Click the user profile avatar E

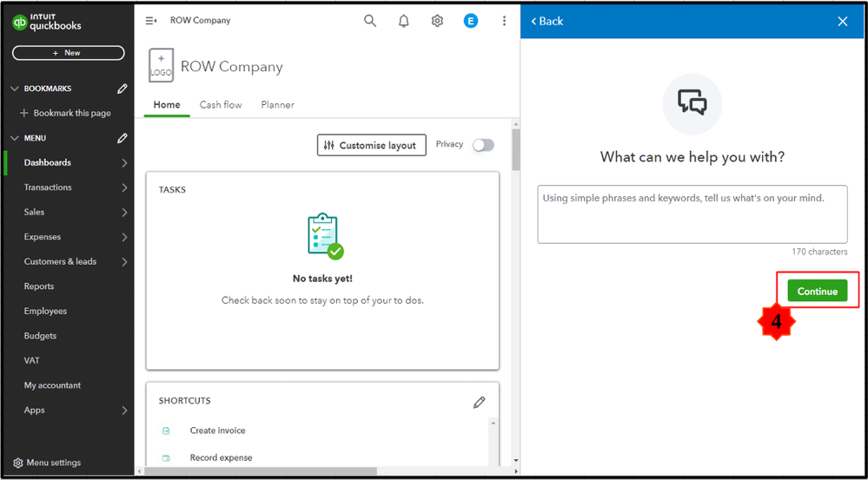[470, 21]
